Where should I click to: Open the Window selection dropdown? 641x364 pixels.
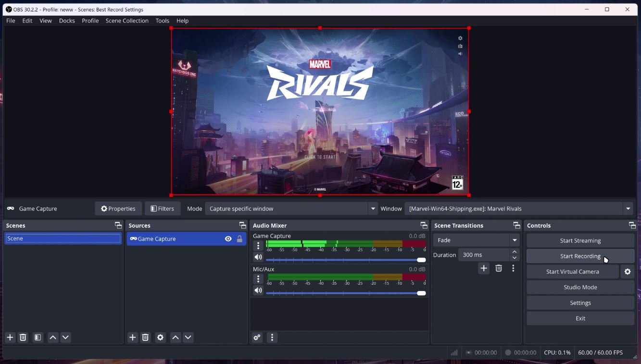628,209
